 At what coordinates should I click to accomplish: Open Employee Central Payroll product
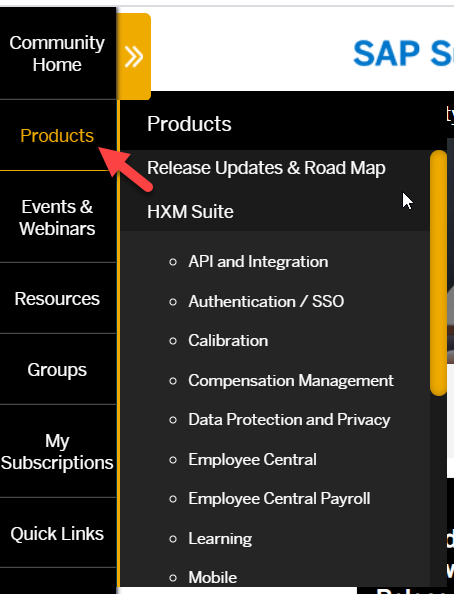279,499
